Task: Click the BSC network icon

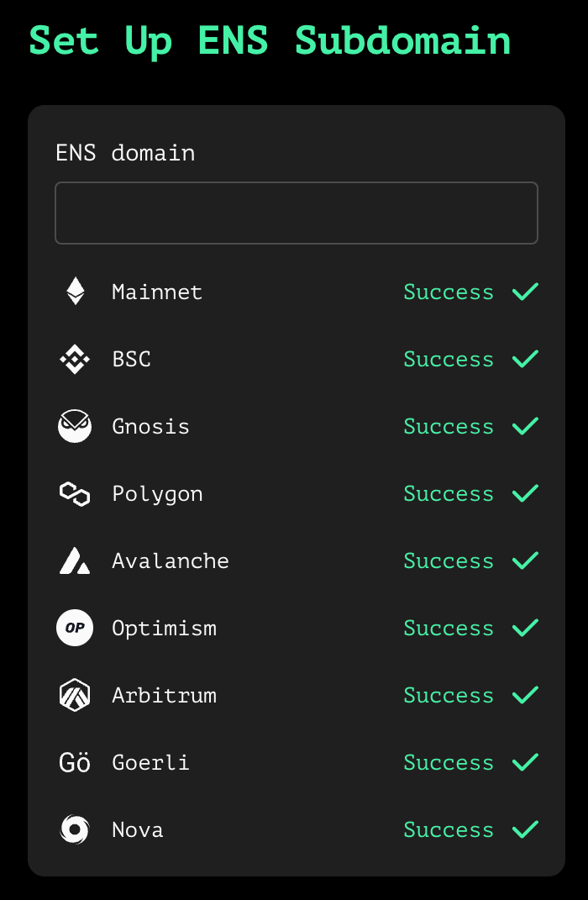Action: pyautogui.click(x=75, y=360)
